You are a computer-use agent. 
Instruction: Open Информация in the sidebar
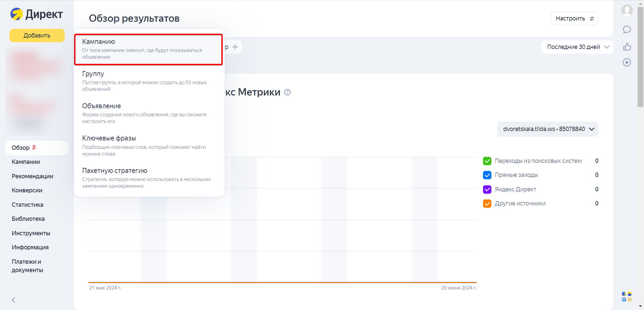30,247
